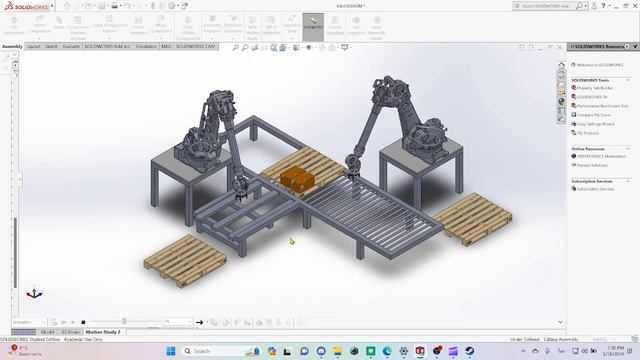This screenshot has width=640, height=360.
Task: Open the Options gear icon
Action: [x=172, y=6]
